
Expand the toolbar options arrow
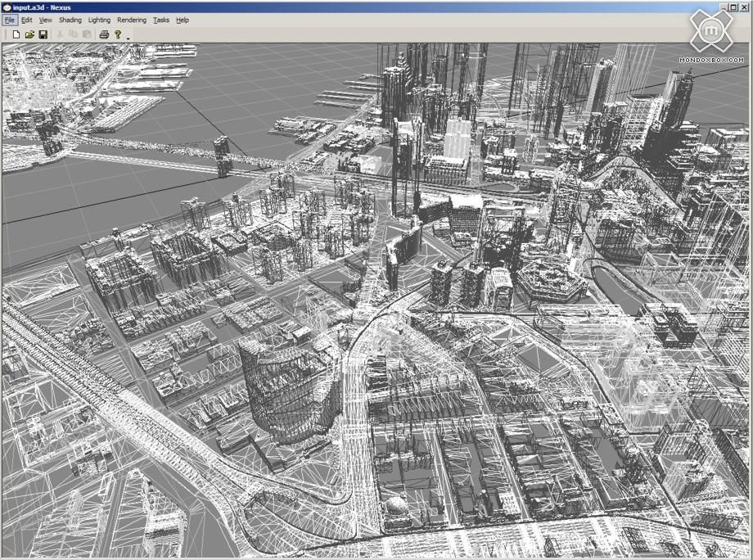(129, 38)
